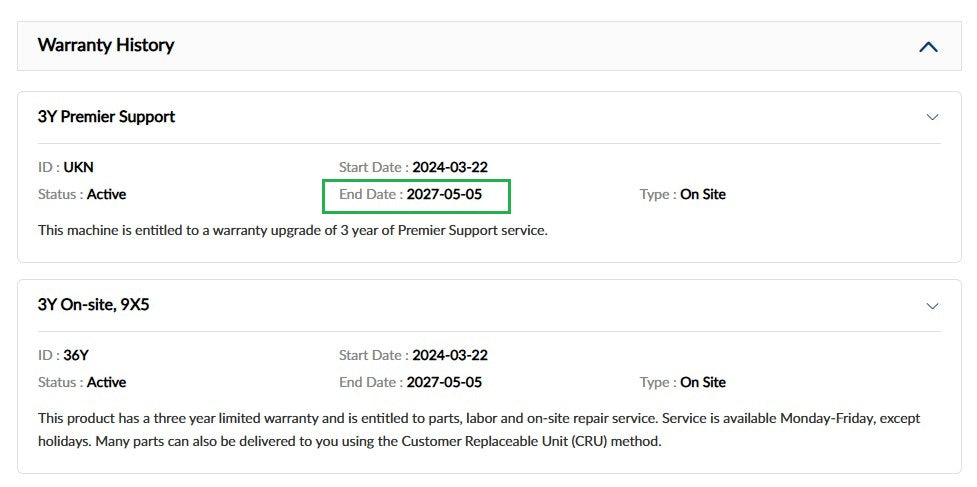Collapse the Warranty History section chevron
The height and width of the screenshot is (487, 977).
coord(928,47)
